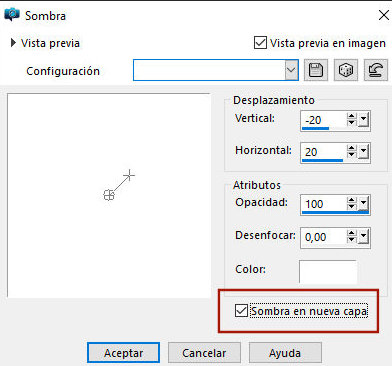Screen dimensions: 392x366
Task: Decrease the Horizontal offset with down arrow
Action: [x=351, y=155]
